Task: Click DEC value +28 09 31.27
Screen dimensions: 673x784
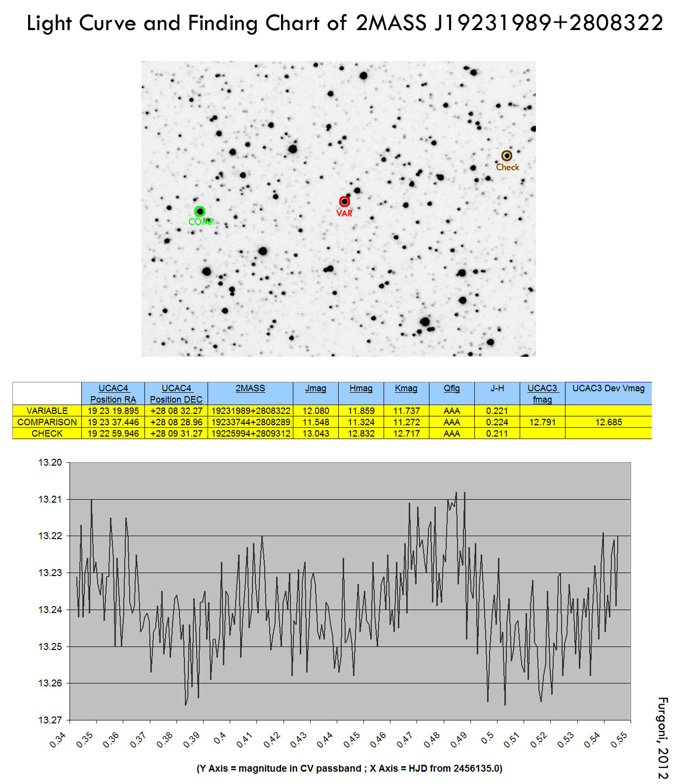Action: (177, 434)
